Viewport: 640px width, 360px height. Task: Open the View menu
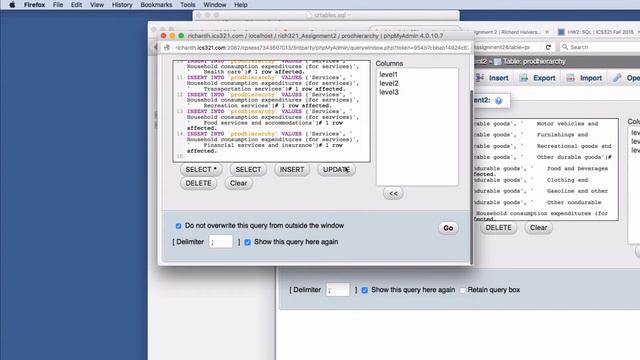tap(97, 5)
